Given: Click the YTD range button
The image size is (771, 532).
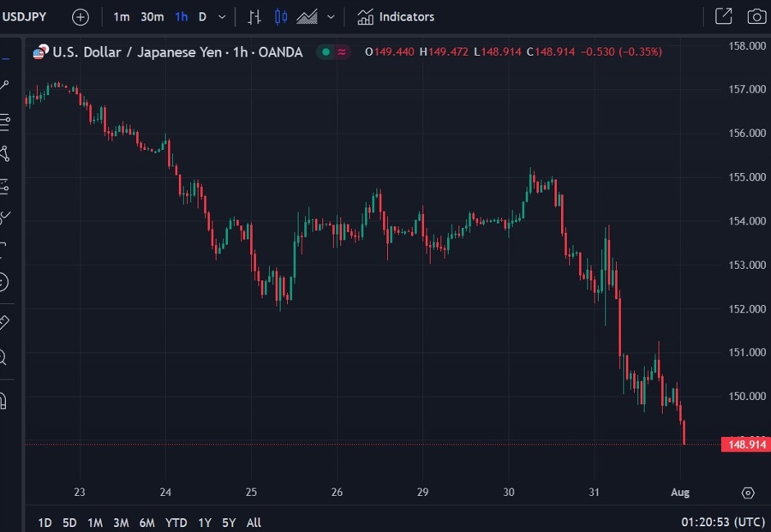Looking at the screenshot, I should point(176,523).
